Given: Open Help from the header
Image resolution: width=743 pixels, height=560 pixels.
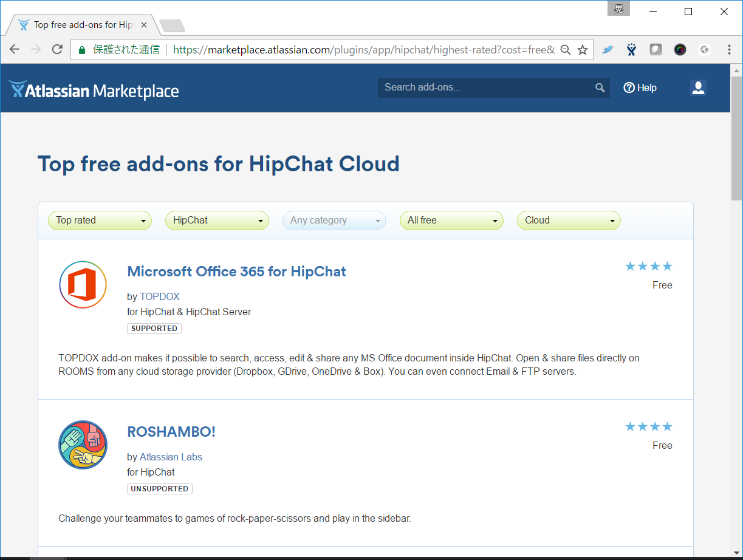Looking at the screenshot, I should click(x=640, y=87).
